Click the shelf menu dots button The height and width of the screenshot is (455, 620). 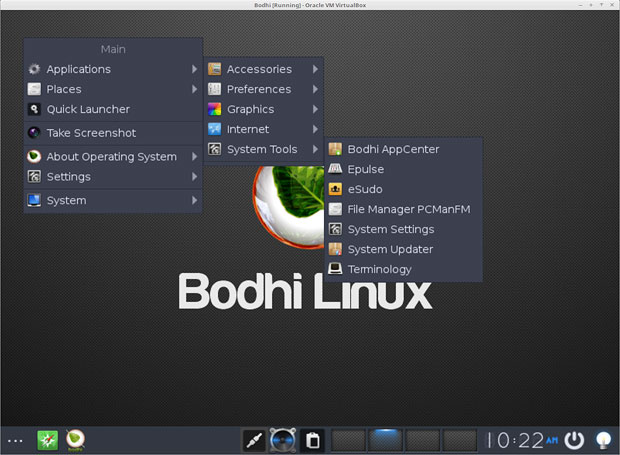pyautogui.click(x=15, y=441)
